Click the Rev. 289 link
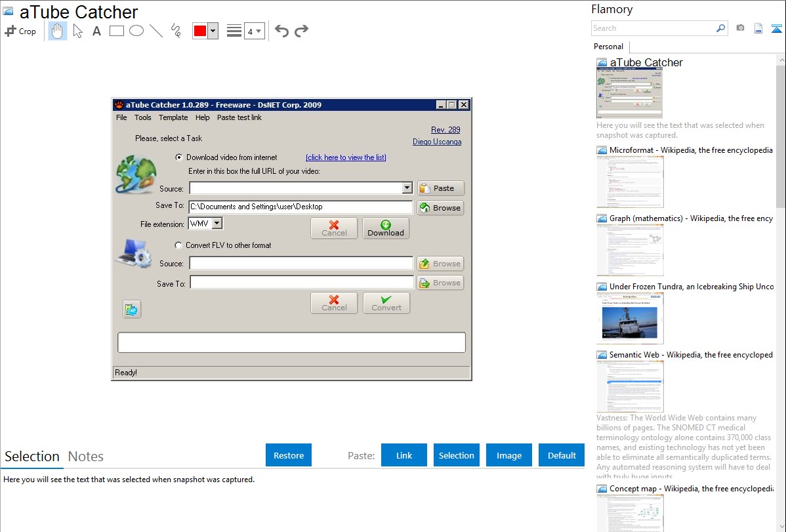 tap(445, 130)
